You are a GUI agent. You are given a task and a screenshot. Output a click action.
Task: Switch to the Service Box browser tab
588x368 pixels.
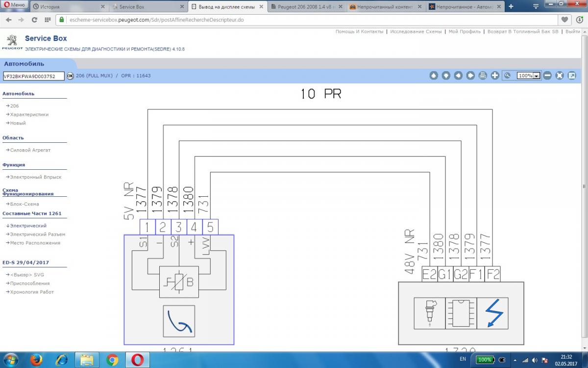[x=147, y=7]
